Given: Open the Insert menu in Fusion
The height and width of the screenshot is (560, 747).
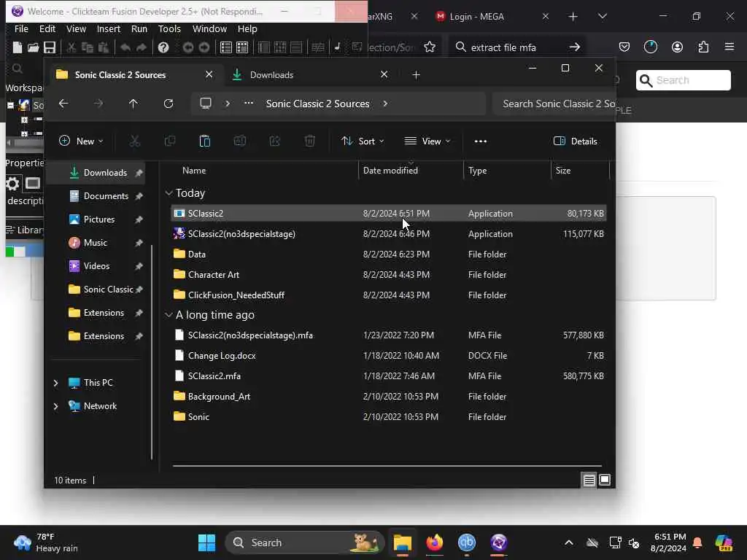Looking at the screenshot, I should click(109, 28).
